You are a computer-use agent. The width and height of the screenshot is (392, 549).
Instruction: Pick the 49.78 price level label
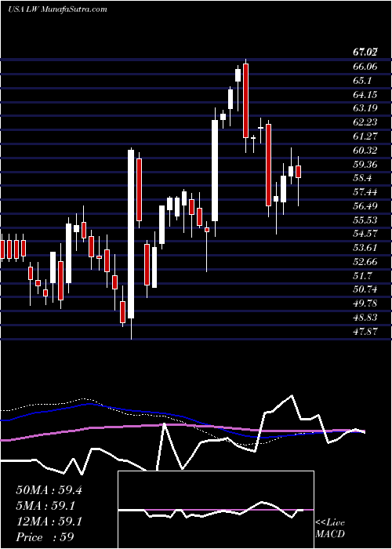[365, 304]
